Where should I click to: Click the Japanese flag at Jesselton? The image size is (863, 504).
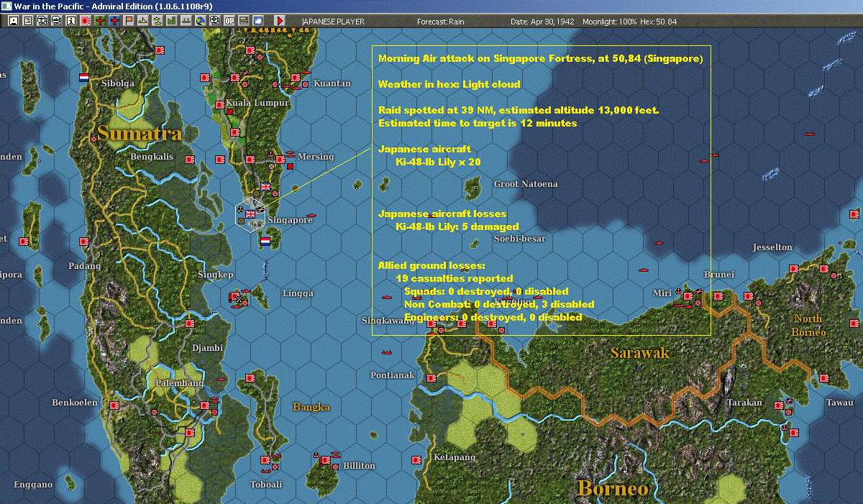(x=794, y=268)
